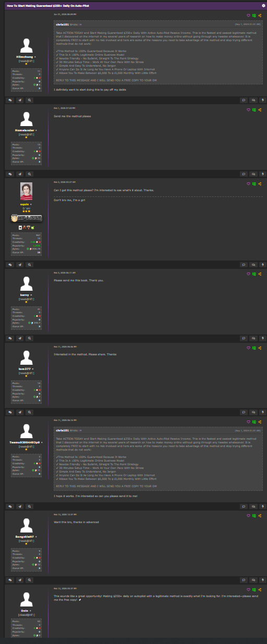This screenshot has height=644, width=267.
Task: Click 'Please send me this book. Thank you.' text
Action: 79,280
